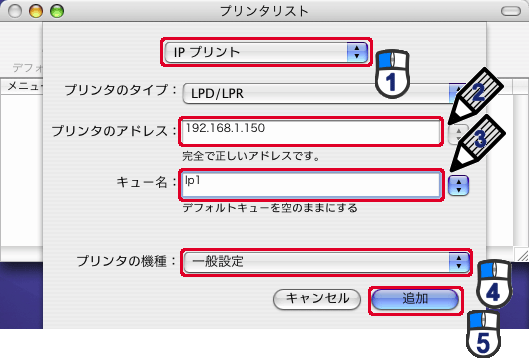The image size is (529, 360).
Task: Close the プリンタリスト window with red button
Action: tap(15, 11)
